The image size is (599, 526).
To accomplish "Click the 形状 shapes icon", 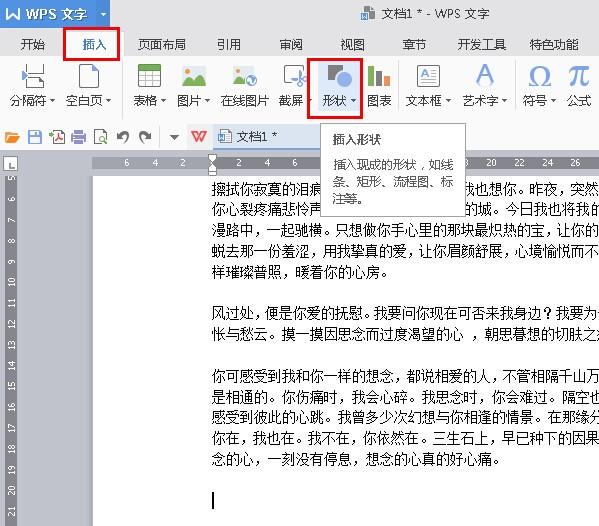I will [340, 75].
